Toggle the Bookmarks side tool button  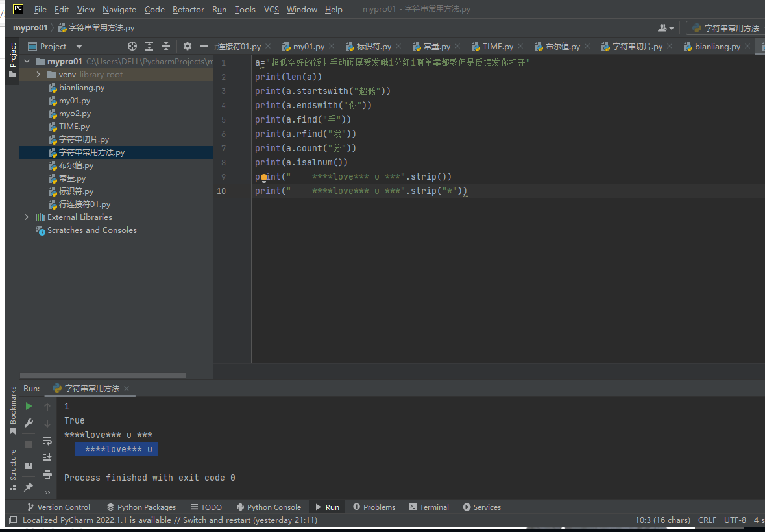pyautogui.click(x=13, y=411)
